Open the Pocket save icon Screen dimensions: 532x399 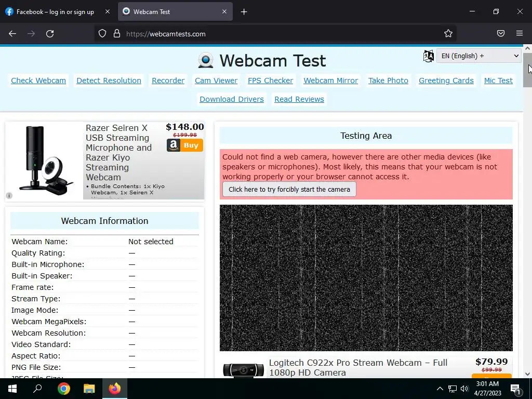tap(501, 33)
